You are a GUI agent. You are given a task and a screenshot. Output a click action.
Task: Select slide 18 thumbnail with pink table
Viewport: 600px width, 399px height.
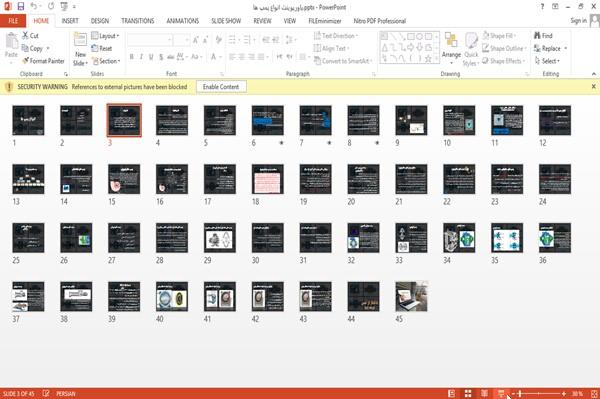click(267, 179)
